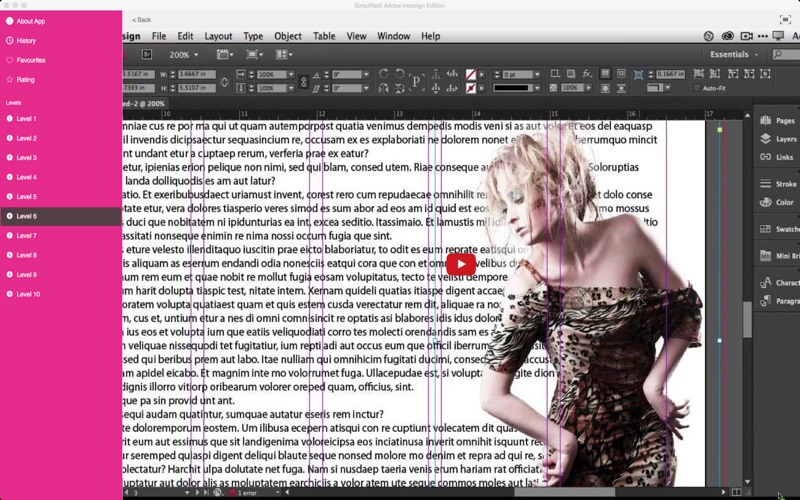Open the Mini Bridge panel

779,256
